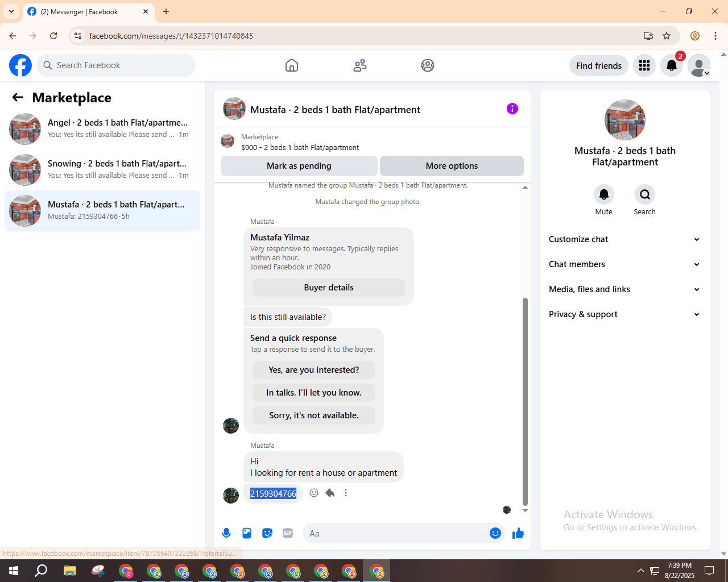
Task: Open Buyer details
Action: 329,288
